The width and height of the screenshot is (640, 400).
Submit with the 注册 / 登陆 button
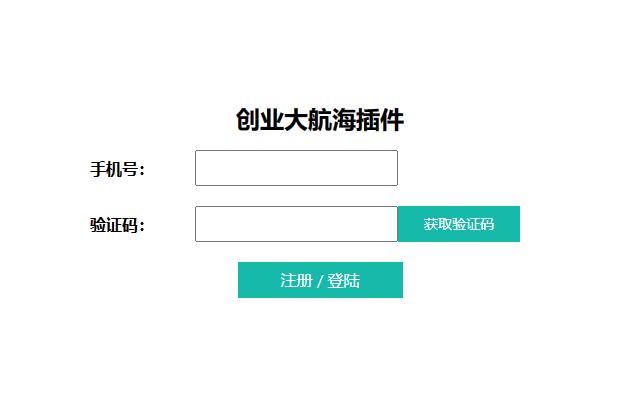tap(320, 280)
